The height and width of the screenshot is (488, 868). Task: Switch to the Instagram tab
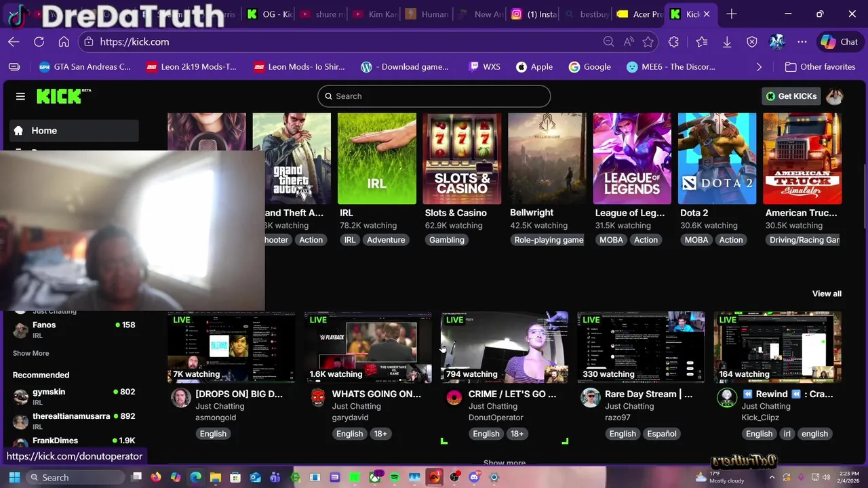tap(534, 14)
